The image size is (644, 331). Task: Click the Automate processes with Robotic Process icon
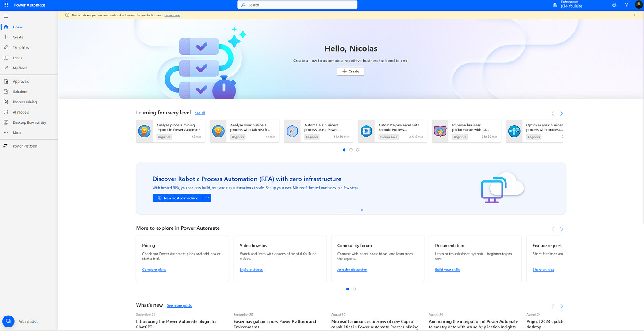point(367,131)
